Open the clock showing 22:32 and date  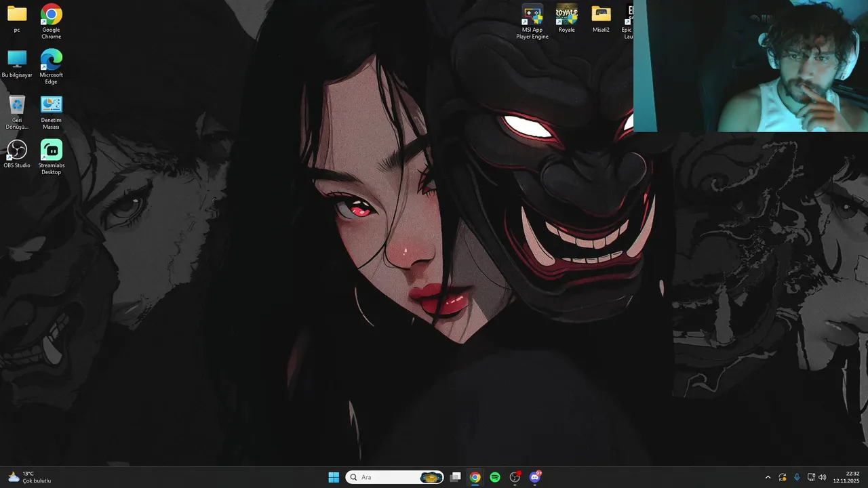point(846,477)
